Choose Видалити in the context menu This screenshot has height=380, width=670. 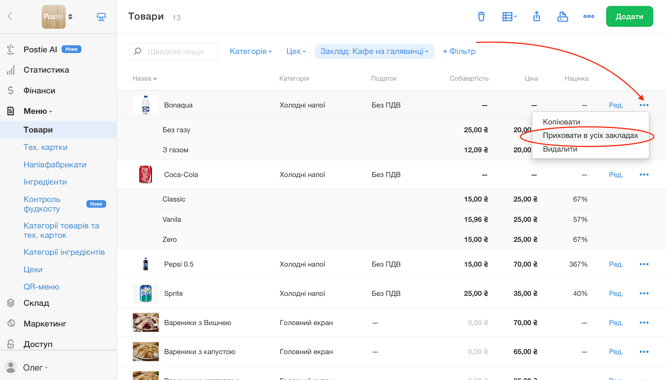click(560, 149)
